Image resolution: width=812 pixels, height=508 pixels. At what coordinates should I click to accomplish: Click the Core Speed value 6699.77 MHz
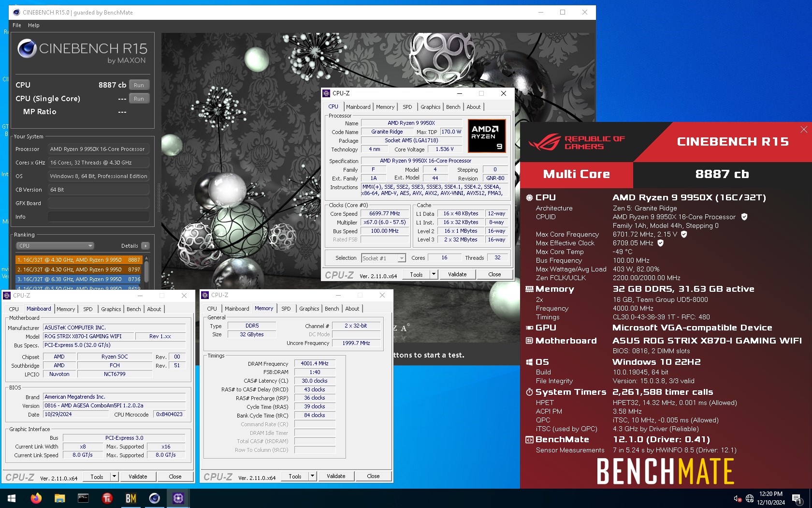pos(385,213)
